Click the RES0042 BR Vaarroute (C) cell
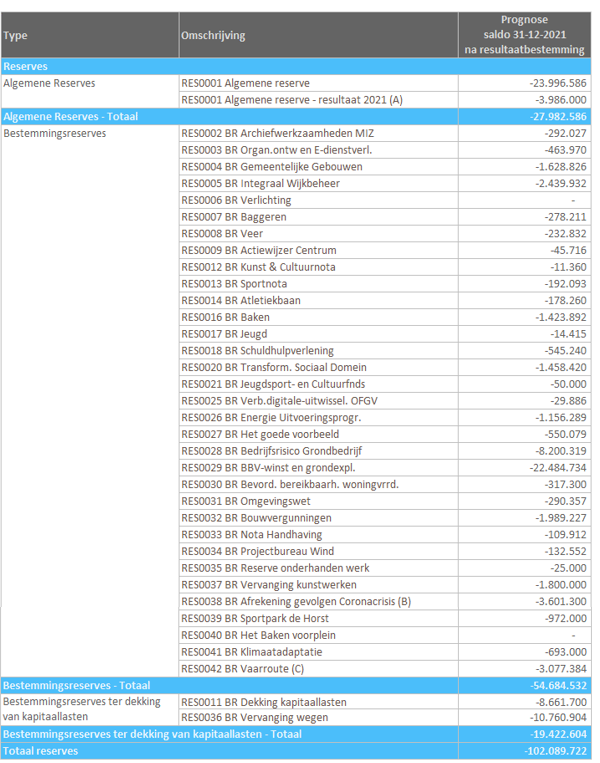The width and height of the screenshot is (600, 763). 248,669
